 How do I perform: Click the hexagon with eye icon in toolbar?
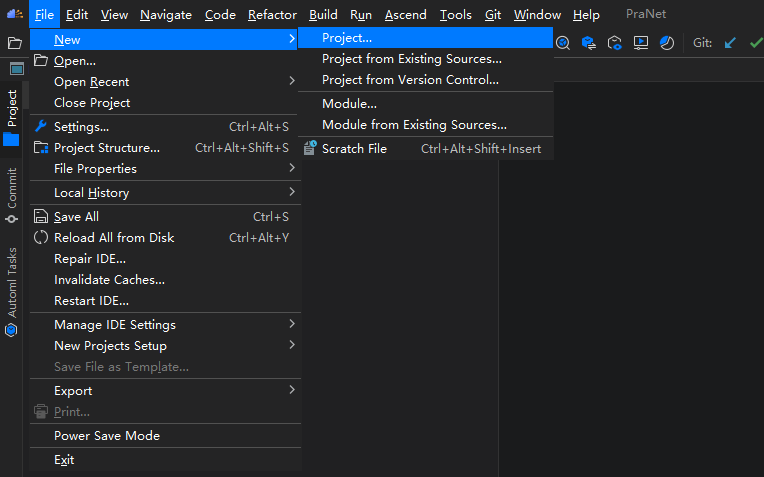click(615, 43)
